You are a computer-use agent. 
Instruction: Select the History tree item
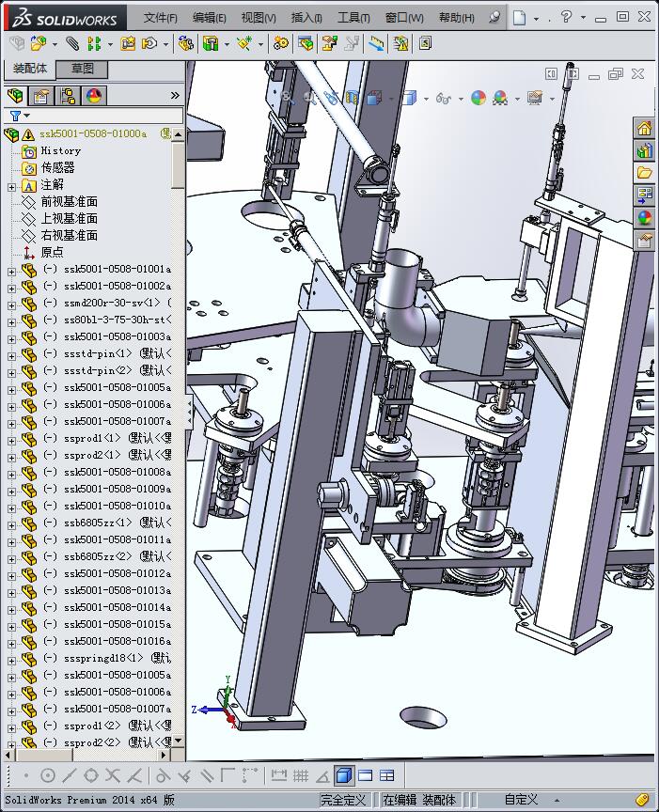click(x=52, y=151)
